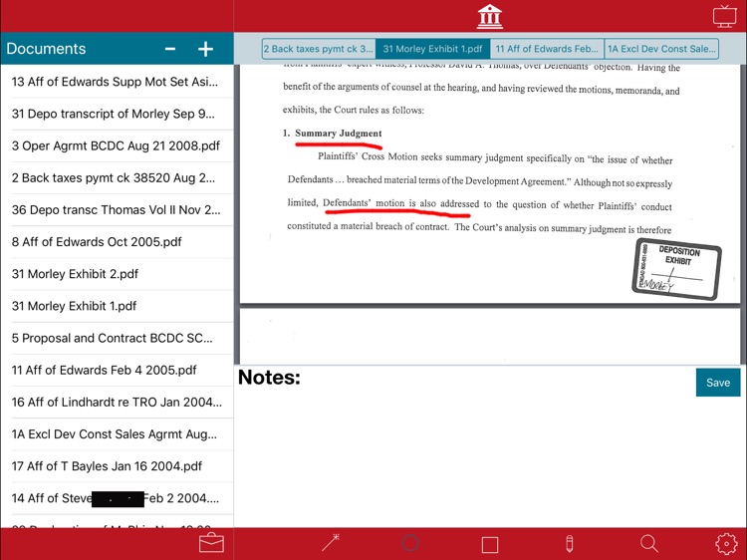Image resolution: width=747 pixels, height=560 pixels.
Task: Switch to the 11 Aff of Edwards Feb tab
Action: (x=547, y=49)
